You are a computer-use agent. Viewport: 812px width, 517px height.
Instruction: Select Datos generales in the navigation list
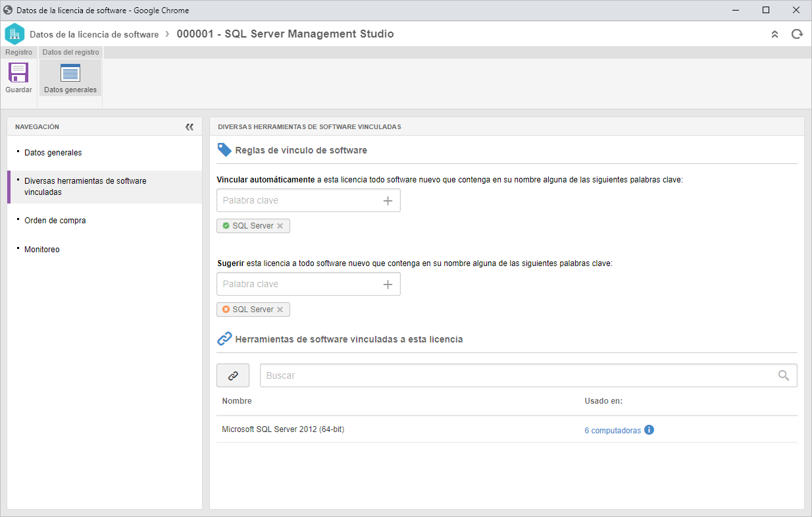click(53, 153)
